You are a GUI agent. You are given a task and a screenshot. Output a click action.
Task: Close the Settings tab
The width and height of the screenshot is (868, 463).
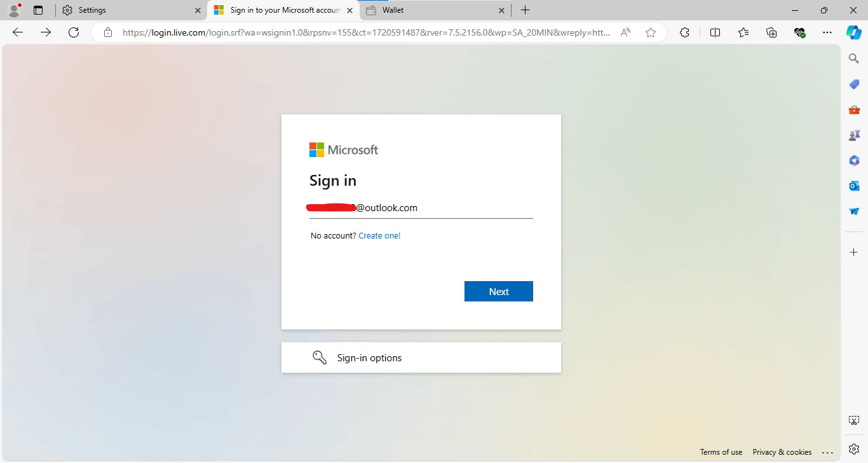(x=198, y=10)
